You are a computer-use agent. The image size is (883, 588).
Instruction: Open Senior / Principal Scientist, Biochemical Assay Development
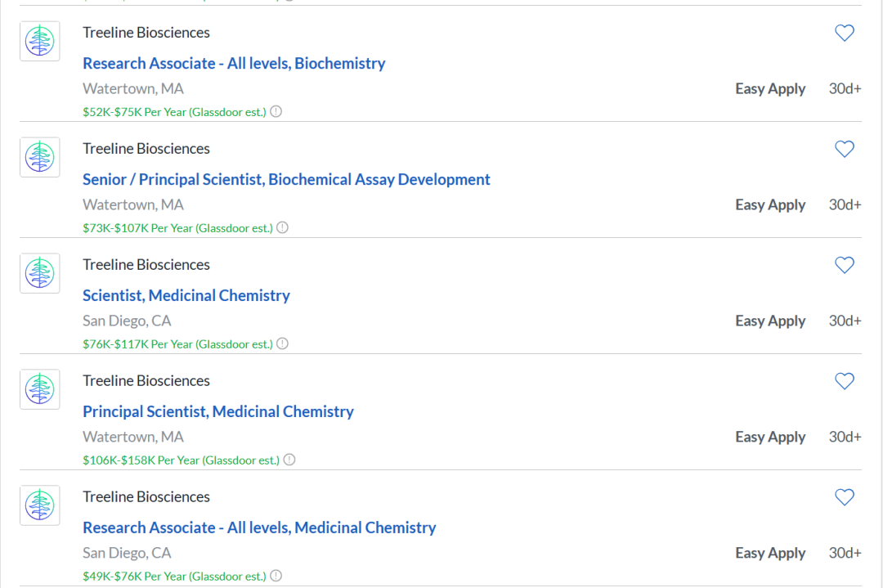(286, 180)
